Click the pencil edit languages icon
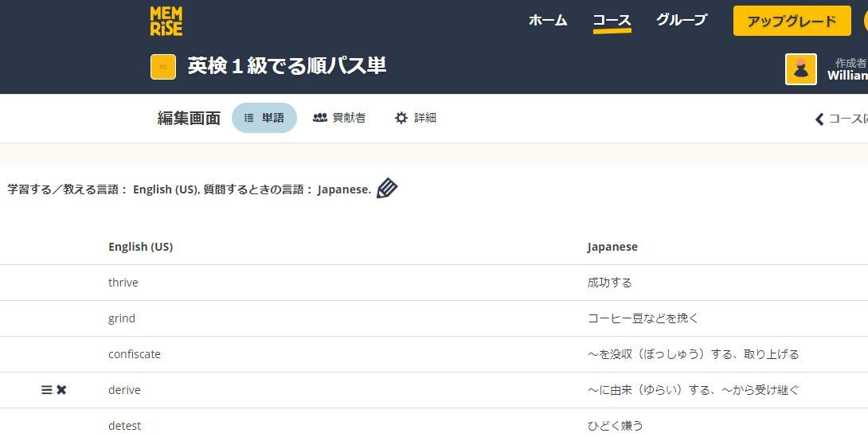The width and height of the screenshot is (868, 437). [387, 189]
